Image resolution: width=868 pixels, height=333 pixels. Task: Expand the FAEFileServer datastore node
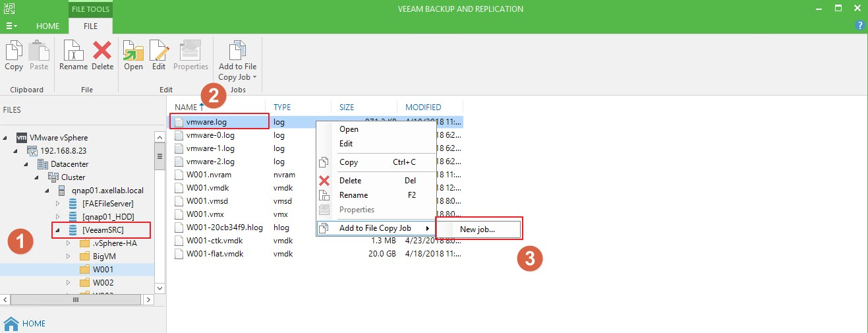(x=57, y=204)
